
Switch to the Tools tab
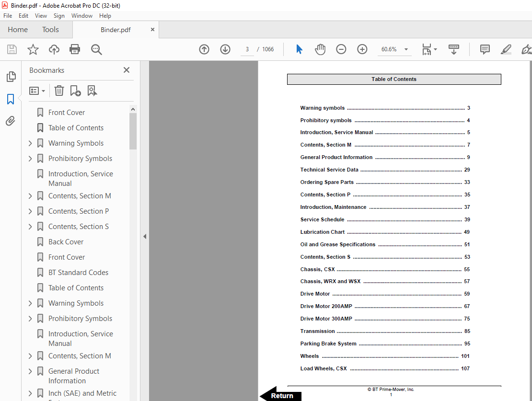pos(50,30)
